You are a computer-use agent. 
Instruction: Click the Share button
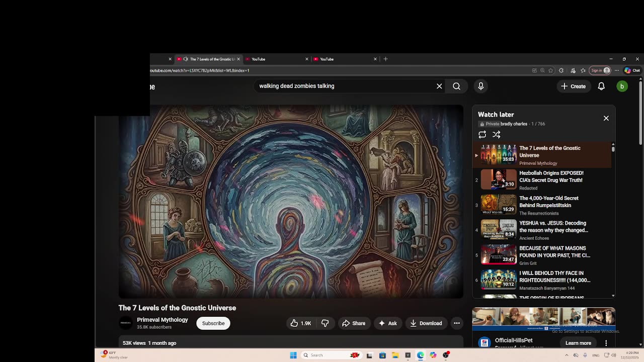(353, 323)
